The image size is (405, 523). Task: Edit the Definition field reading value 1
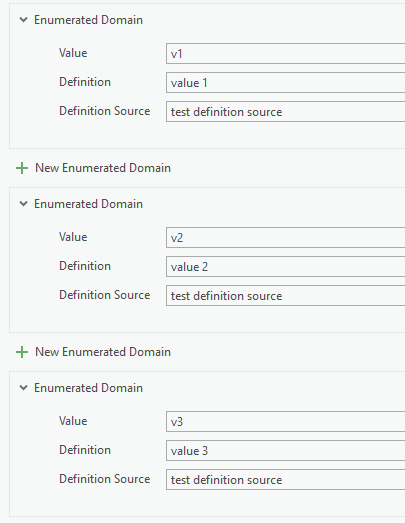click(286, 82)
